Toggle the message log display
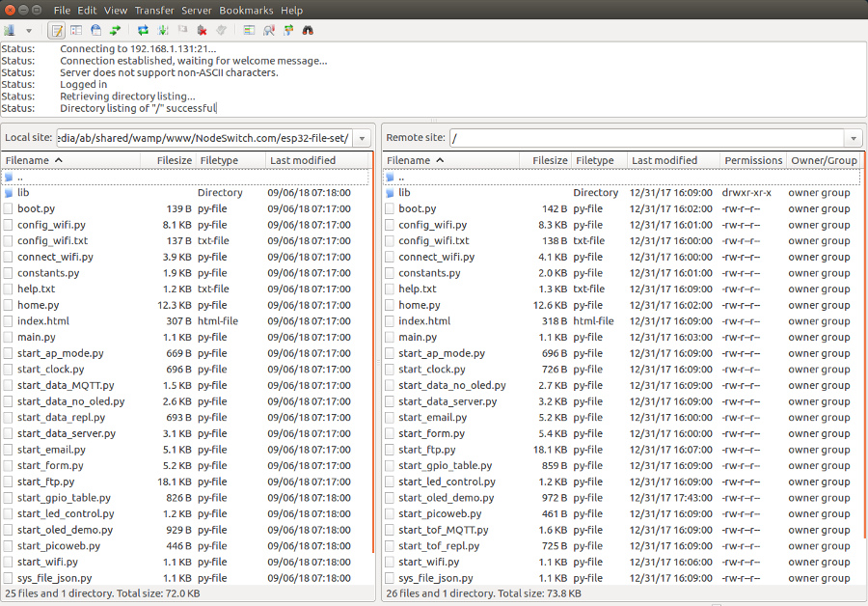The width and height of the screenshot is (868, 606). tap(57, 31)
